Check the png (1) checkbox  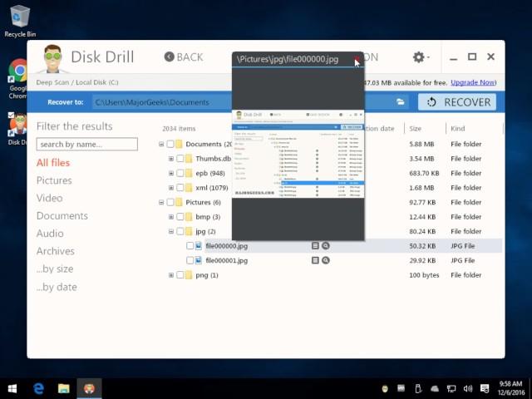tap(180, 275)
